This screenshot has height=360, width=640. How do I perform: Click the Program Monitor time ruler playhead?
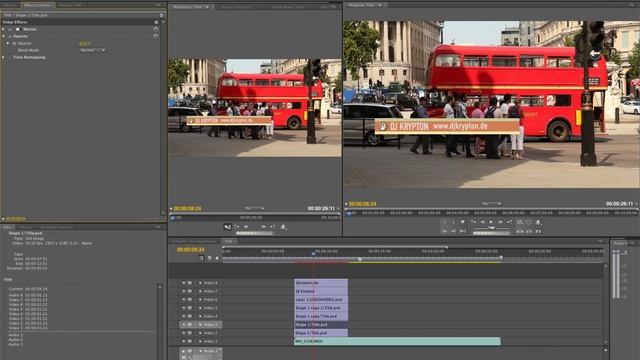[349, 213]
